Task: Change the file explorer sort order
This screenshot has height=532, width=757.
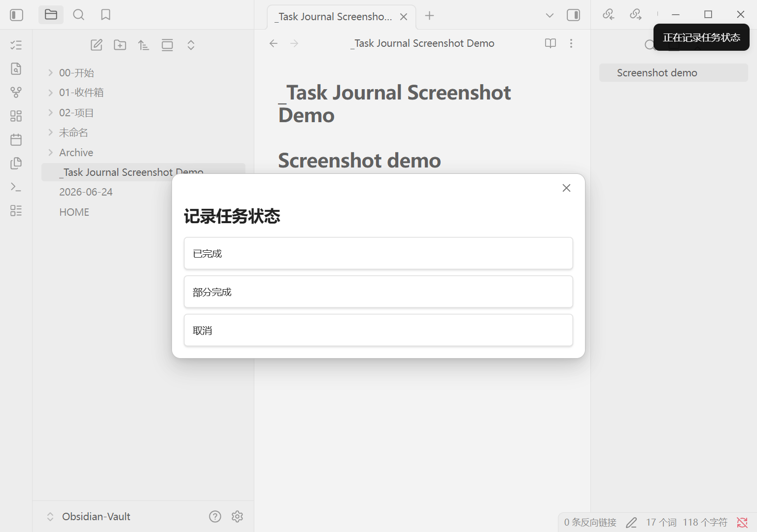Action: (x=143, y=45)
